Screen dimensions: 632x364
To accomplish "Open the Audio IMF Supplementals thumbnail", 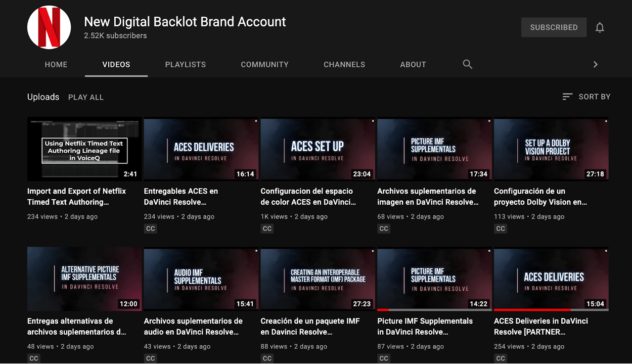I will [201, 279].
